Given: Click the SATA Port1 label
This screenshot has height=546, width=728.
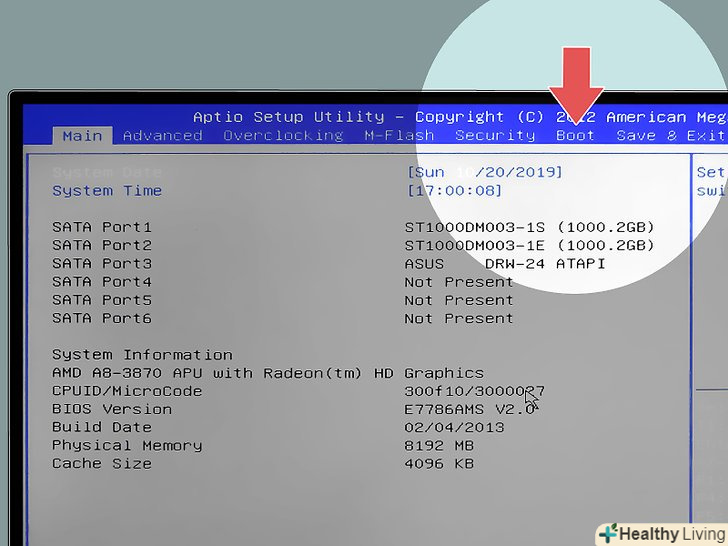Looking at the screenshot, I should [x=102, y=227].
